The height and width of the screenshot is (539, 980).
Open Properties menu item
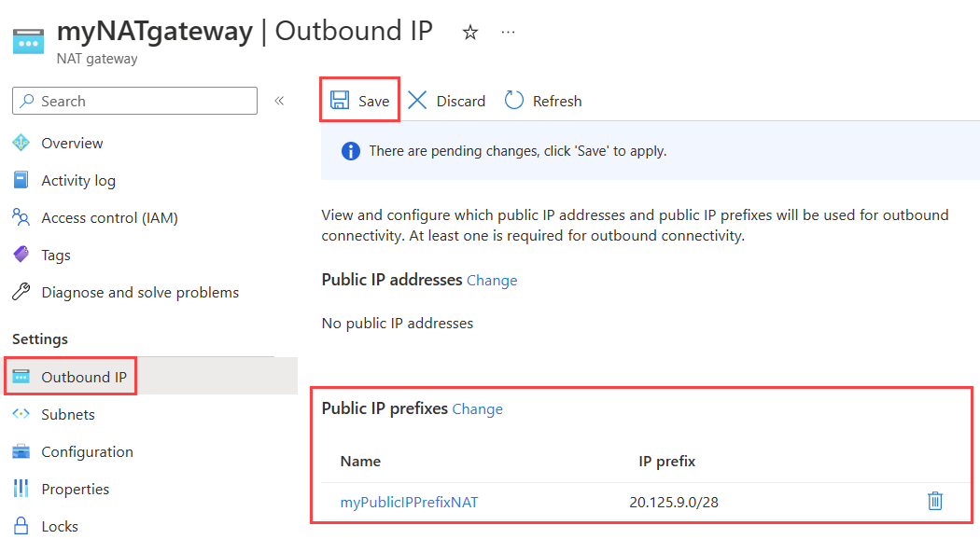[75, 489]
